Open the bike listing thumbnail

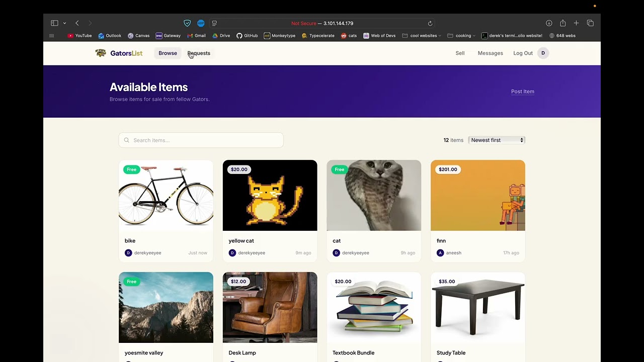[x=166, y=196]
